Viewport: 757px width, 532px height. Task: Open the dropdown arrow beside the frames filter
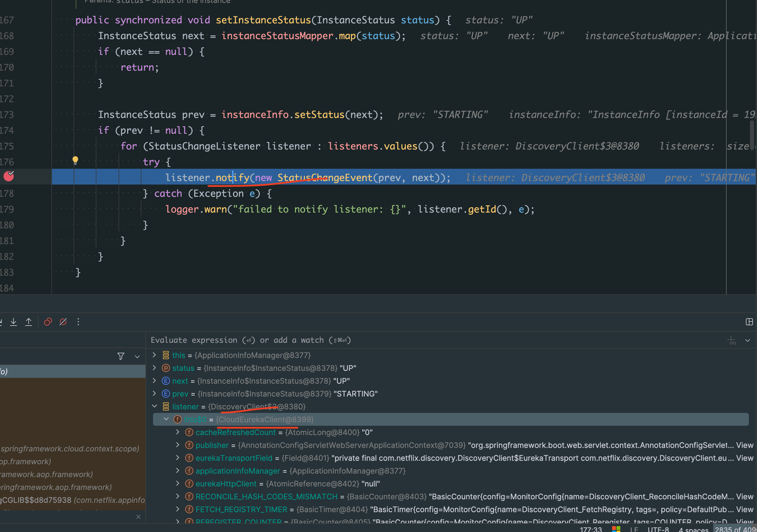coord(137,357)
